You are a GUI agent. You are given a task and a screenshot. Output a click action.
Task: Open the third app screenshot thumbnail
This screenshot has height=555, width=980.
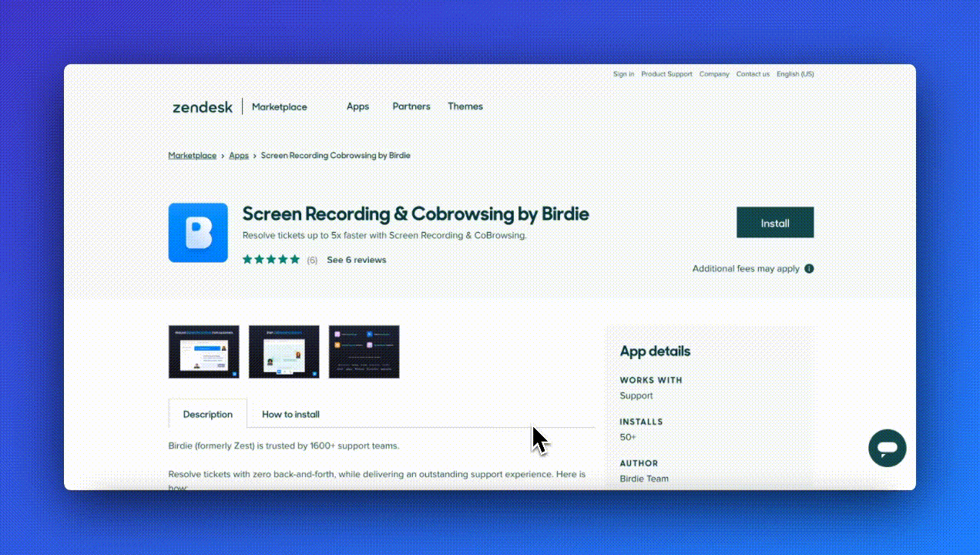point(364,351)
